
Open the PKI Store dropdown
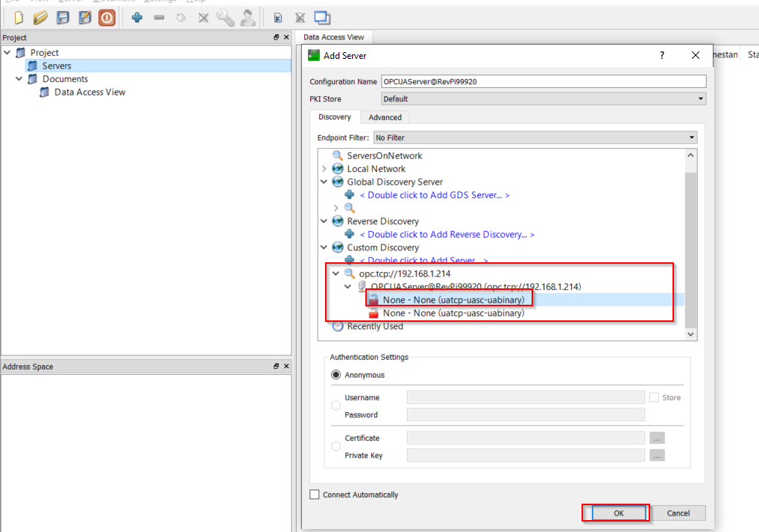[543, 98]
